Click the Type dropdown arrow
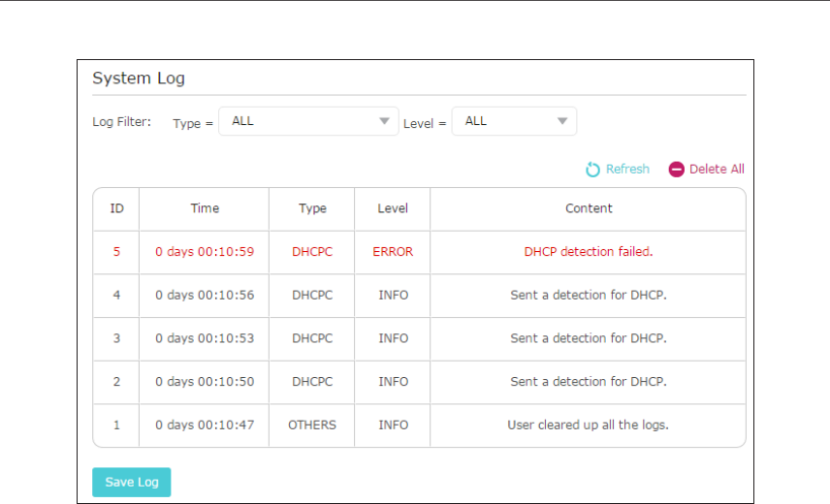The width and height of the screenshot is (830, 504). click(385, 121)
